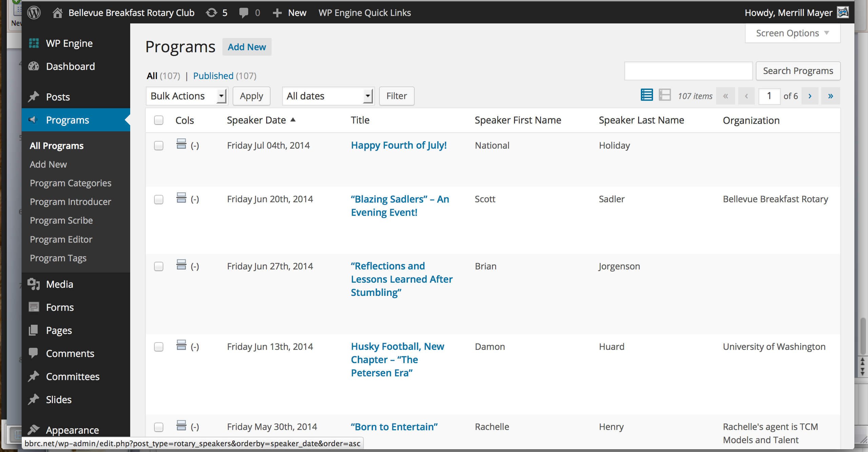Check the Happy Fourth of July row checkbox
Screen dimensions: 868x452
coord(158,146)
